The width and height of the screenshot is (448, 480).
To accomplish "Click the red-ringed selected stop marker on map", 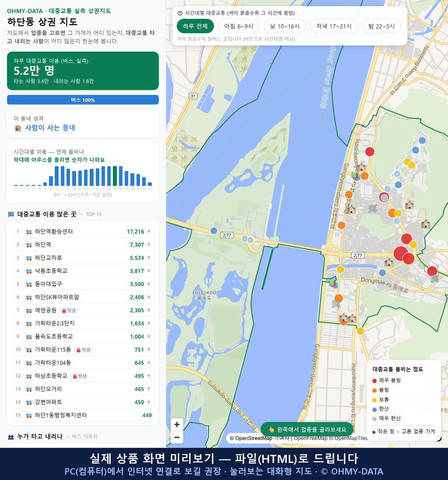I will tap(384, 198).
